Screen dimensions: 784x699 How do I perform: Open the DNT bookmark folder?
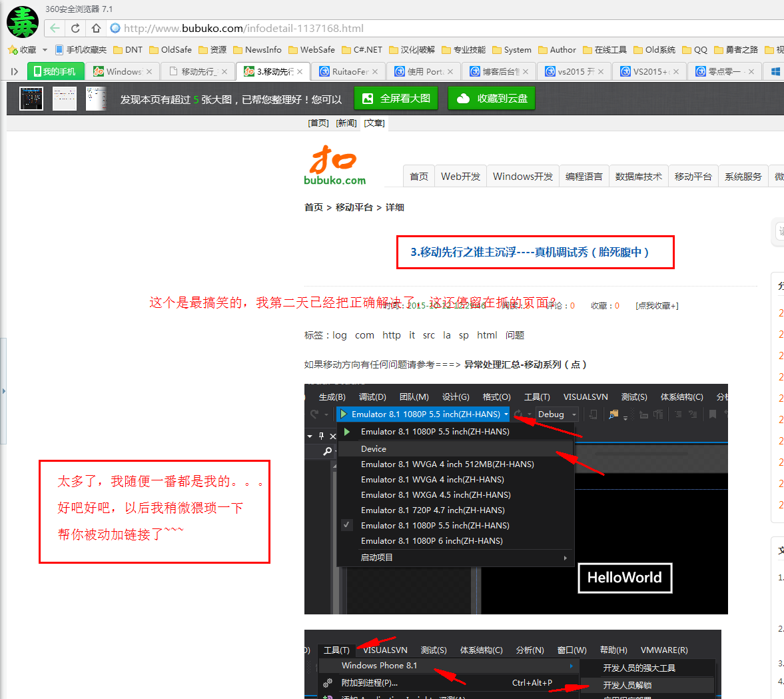click(x=128, y=50)
